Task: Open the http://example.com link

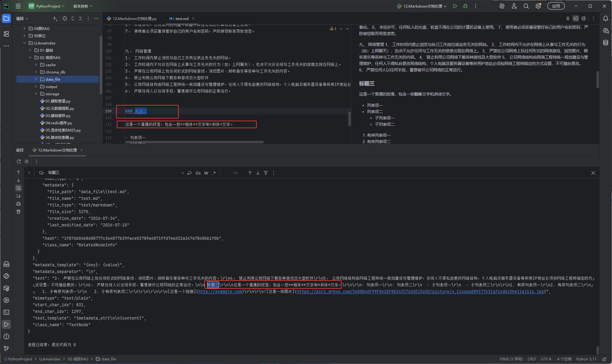Action: point(220,291)
